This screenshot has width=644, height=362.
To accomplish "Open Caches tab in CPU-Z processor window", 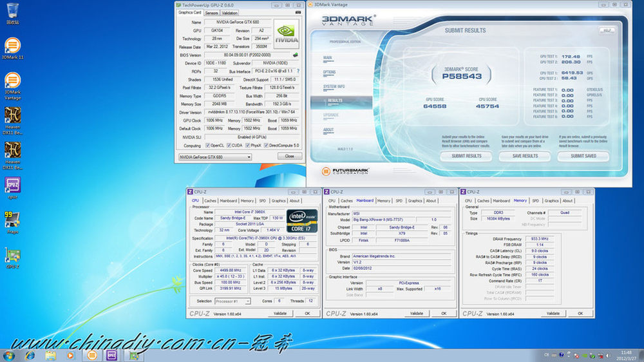I will (210, 201).
